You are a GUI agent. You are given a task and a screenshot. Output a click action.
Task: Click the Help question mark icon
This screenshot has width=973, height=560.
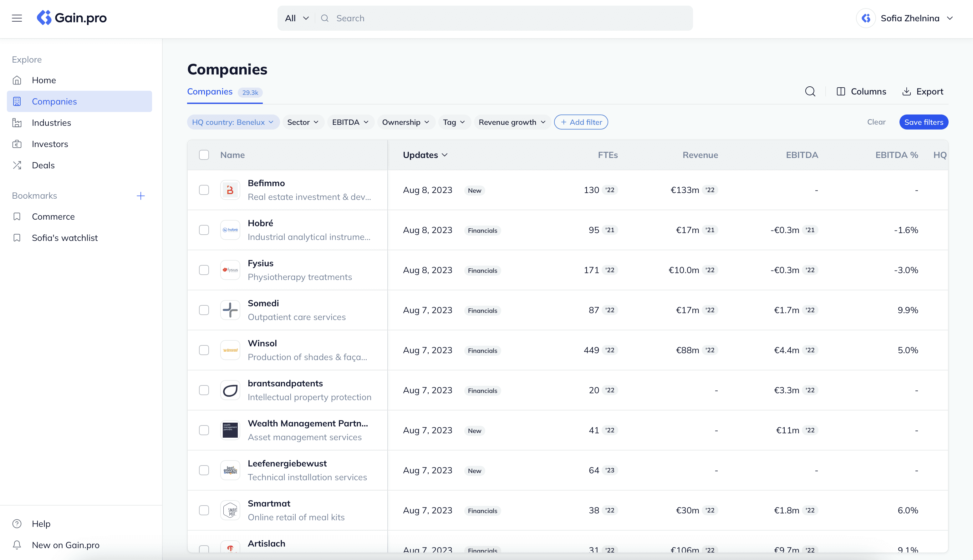click(17, 523)
